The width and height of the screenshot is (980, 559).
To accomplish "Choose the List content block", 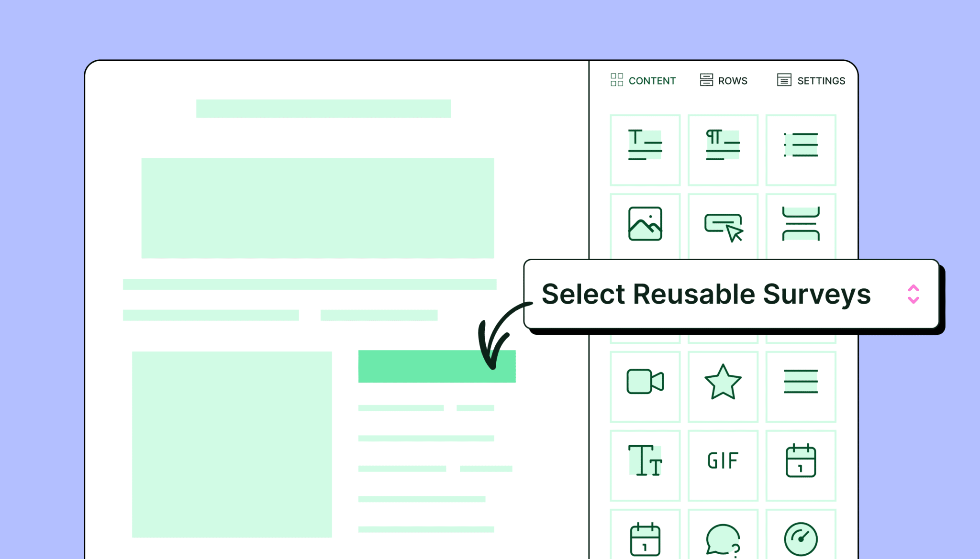I will [801, 150].
